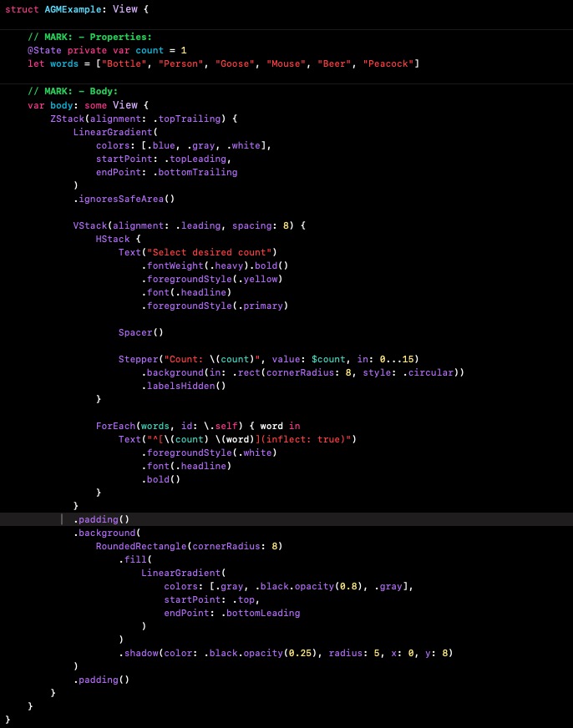Click the colors line containing .black.opacity(0.8)

[288, 586]
